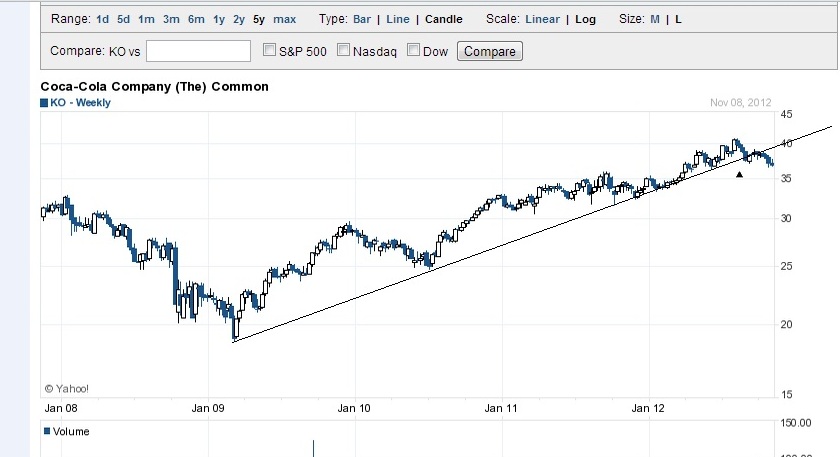The image size is (840, 457).
Task: Switch to the 2y range
Action: click(239, 19)
